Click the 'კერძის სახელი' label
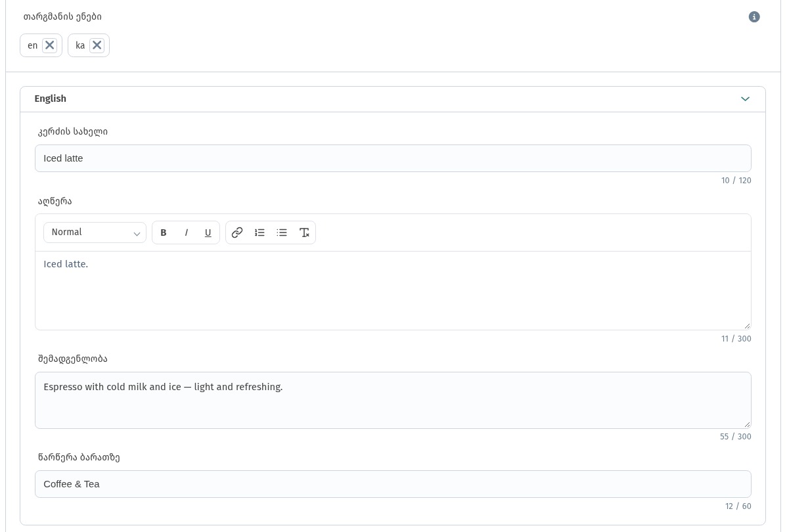This screenshot has height=532, width=787. 73,131
